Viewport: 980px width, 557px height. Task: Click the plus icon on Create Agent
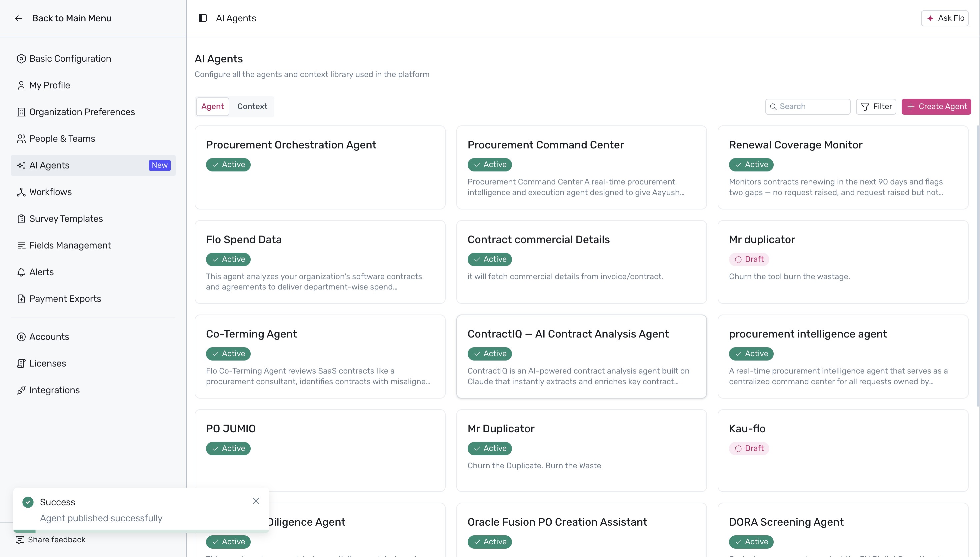coord(911,107)
